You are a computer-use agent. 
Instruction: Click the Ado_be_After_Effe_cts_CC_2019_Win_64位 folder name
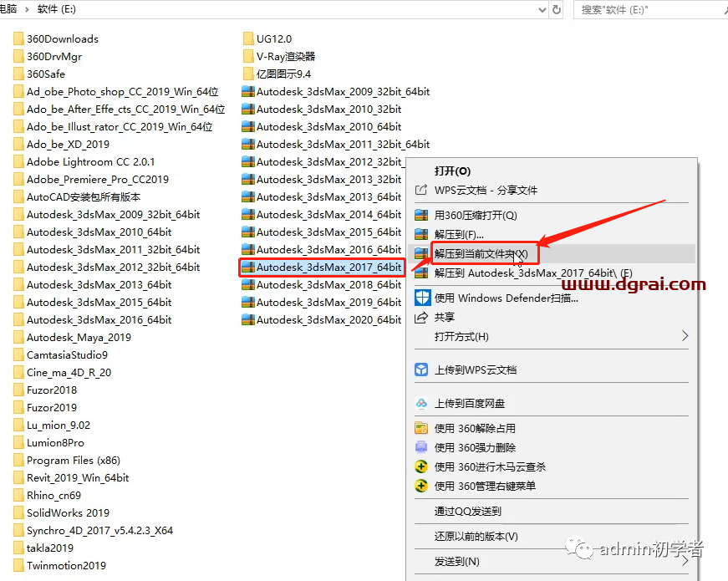[126, 110]
